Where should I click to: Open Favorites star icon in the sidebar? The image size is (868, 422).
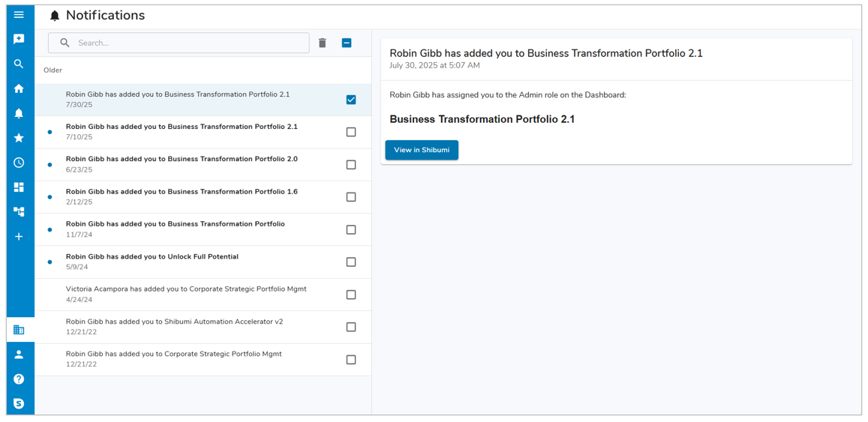pyautogui.click(x=19, y=138)
